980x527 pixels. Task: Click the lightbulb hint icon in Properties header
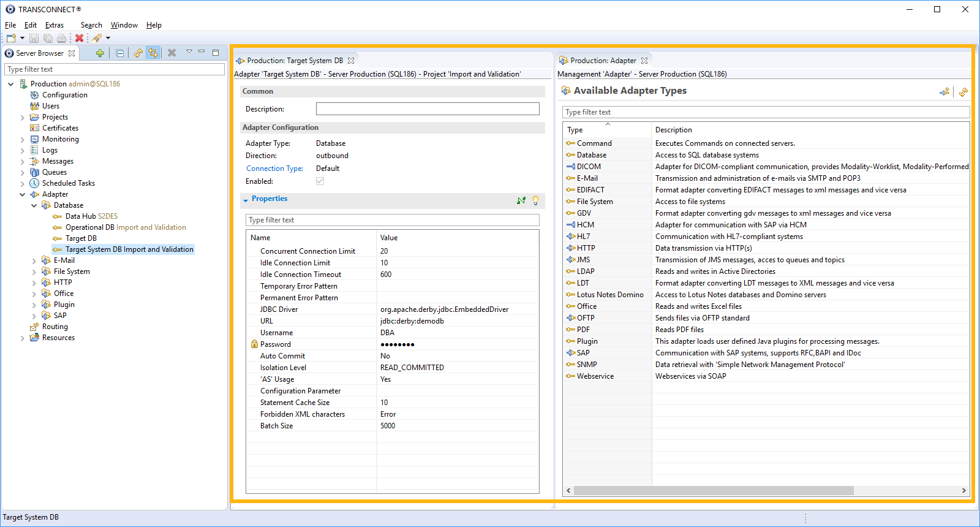pyautogui.click(x=535, y=200)
